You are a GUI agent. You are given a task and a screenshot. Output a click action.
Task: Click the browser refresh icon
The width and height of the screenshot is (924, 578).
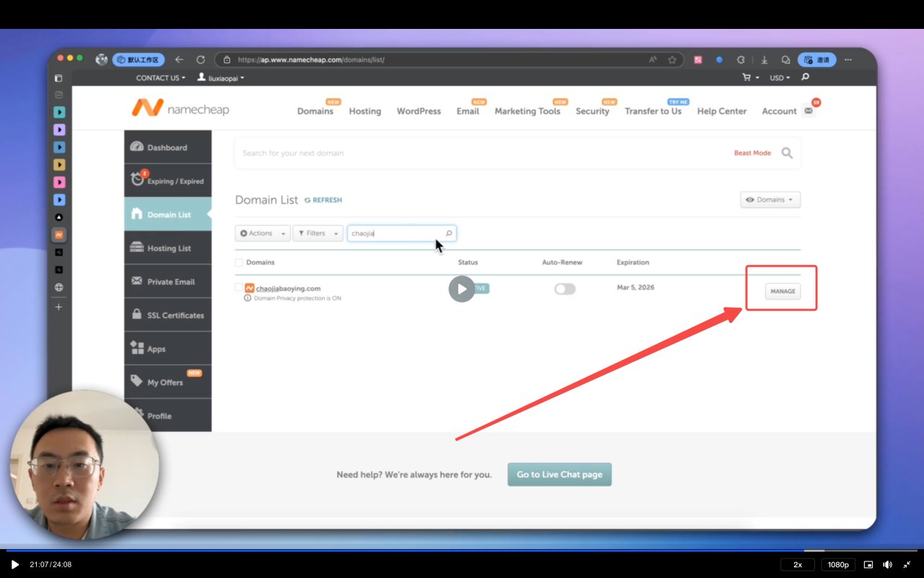201,60
